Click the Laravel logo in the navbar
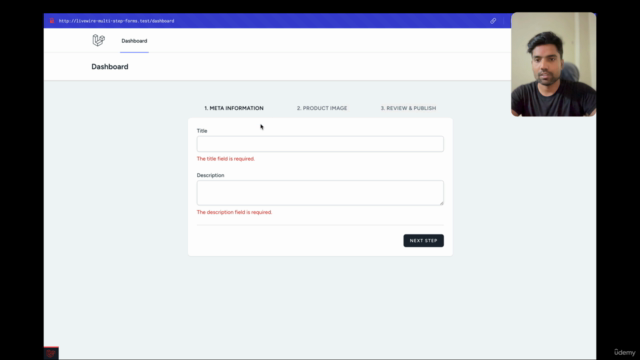The height and width of the screenshot is (360, 640). [98, 40]
